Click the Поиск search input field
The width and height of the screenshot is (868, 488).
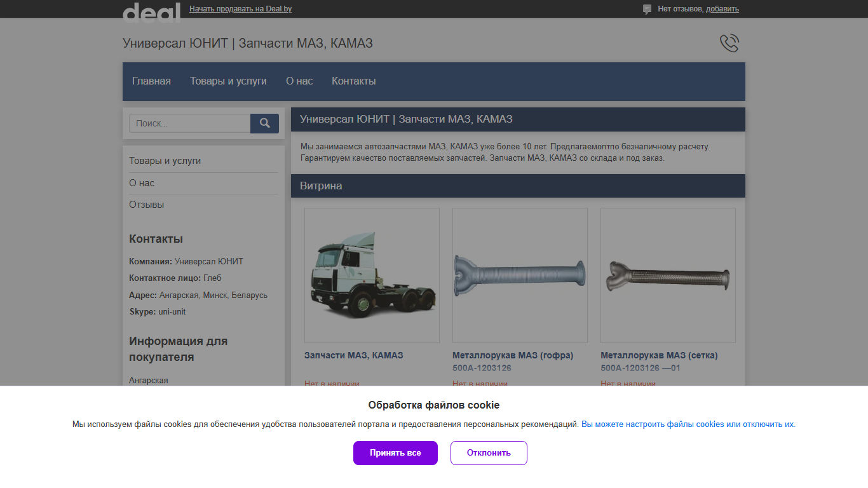click(190, 123)
